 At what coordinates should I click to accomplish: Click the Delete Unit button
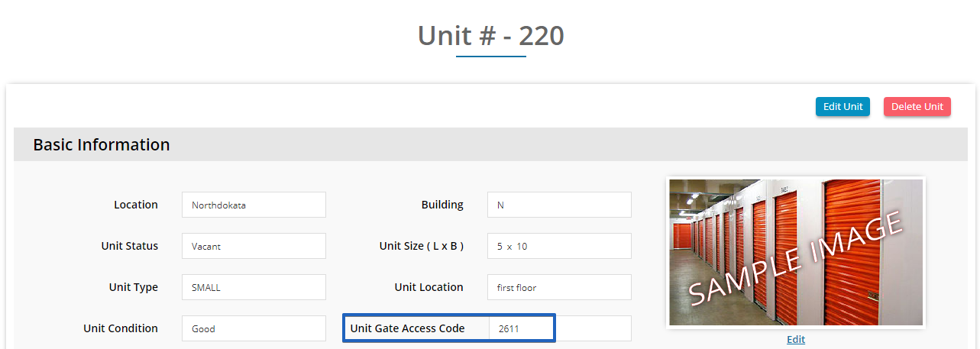pyautogui.click(x=917, y=107)
